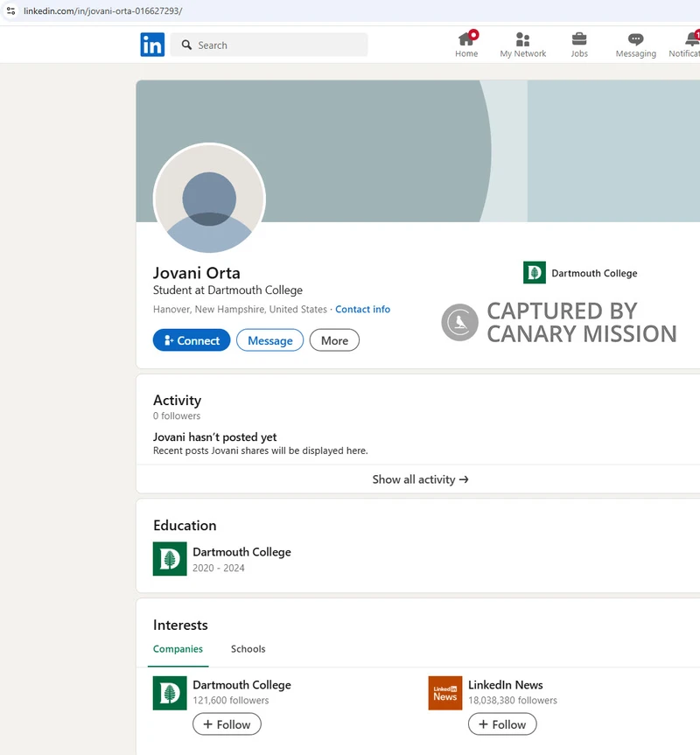
Task: Open the Home navigation icon
Action: pyautogui.click(x=466, y=40)
